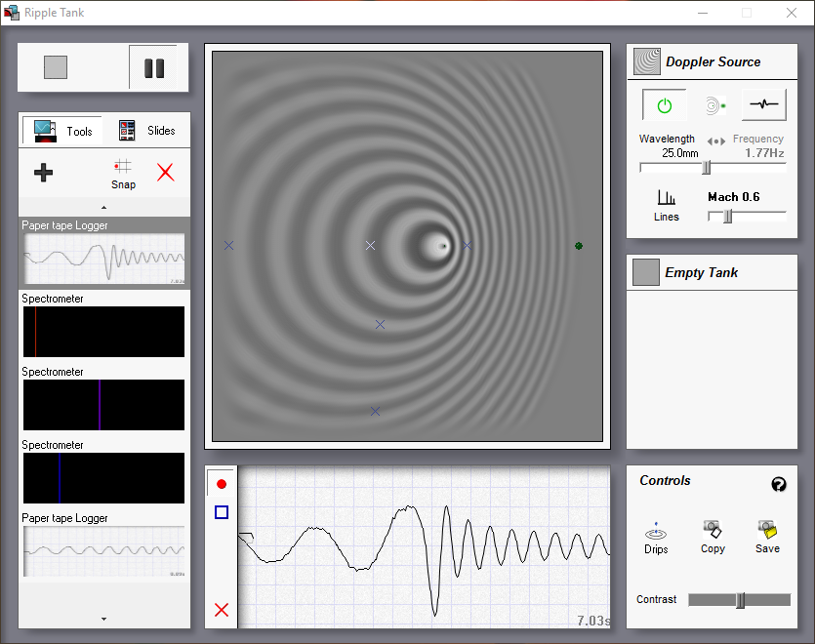Select the Spectrometer with the purple line
This screenshot has height=644, width=815.
[104, 405]
